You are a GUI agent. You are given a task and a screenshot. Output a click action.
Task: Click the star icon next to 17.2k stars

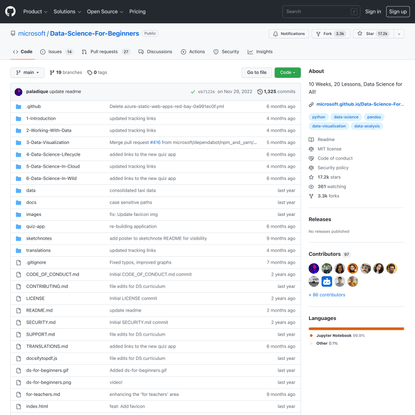[x=311, y=177]
